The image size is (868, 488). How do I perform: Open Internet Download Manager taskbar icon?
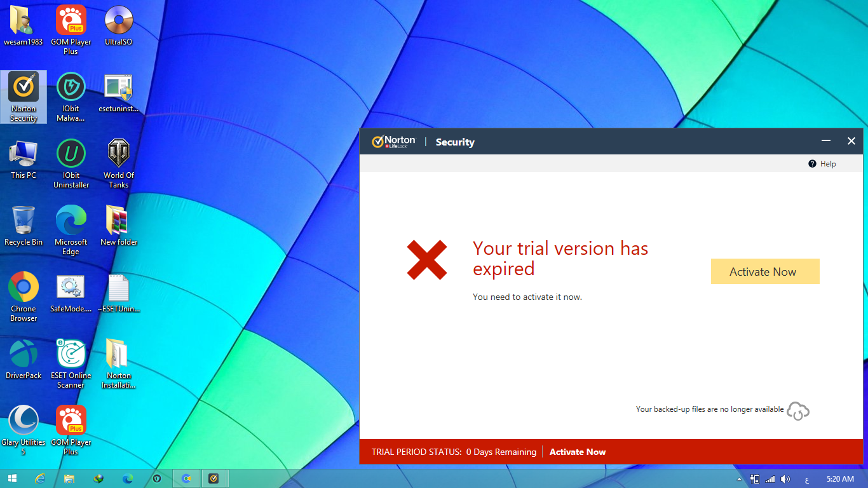(98, 478)
